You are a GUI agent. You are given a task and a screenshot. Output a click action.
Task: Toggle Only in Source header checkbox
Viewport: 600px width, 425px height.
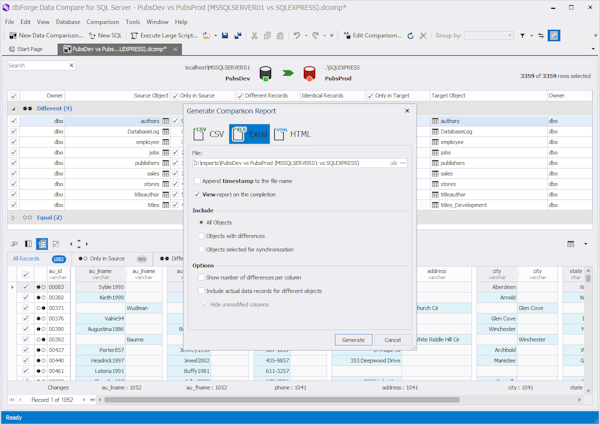[x=175, y=96]
